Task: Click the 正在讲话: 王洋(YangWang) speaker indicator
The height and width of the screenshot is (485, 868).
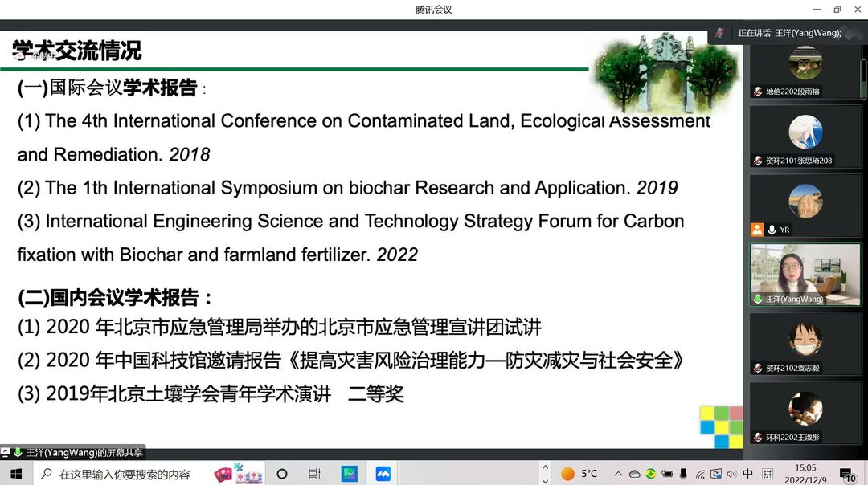Action: [789, 33]
